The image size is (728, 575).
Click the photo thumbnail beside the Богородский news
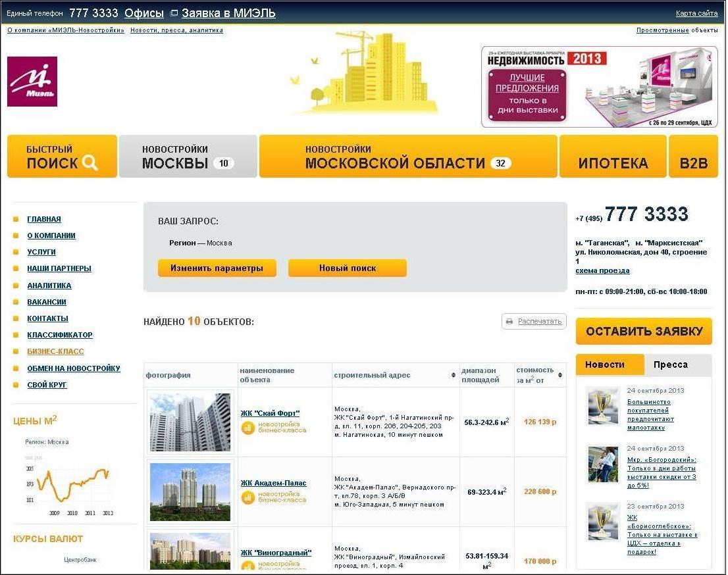(x=603, y=464)
